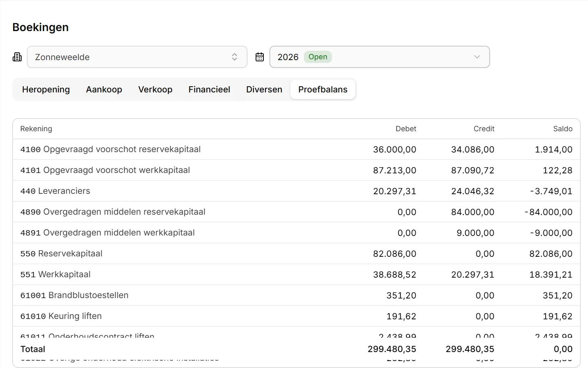588x368 pixels.
Task: Click debet value 36.000,00
Action: (x=394, y=150)
